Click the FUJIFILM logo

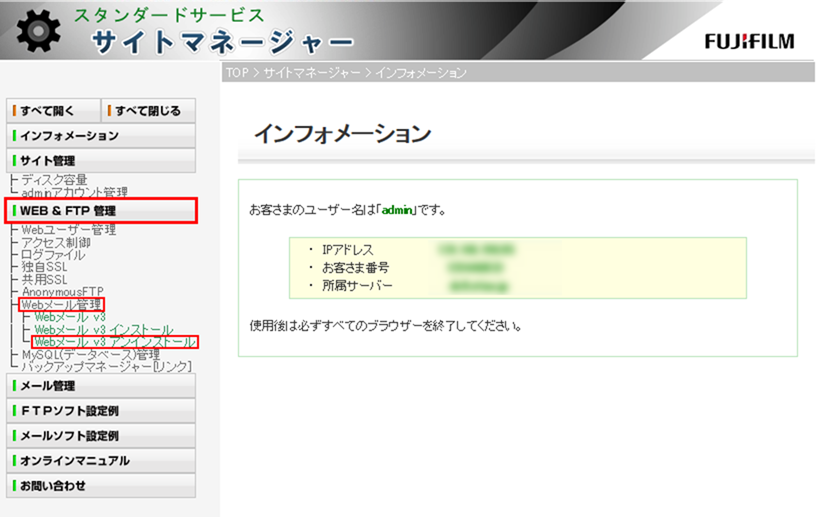749,41
